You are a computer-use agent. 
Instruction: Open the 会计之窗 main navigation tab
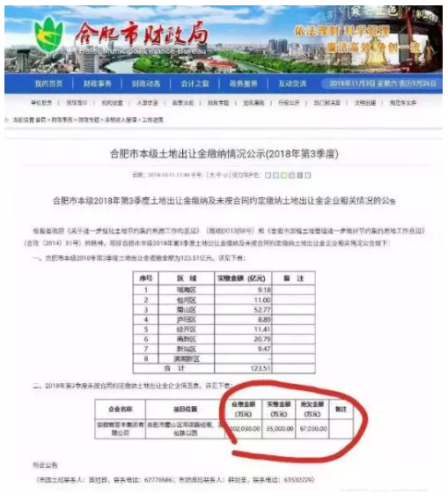tap(195, 84)
